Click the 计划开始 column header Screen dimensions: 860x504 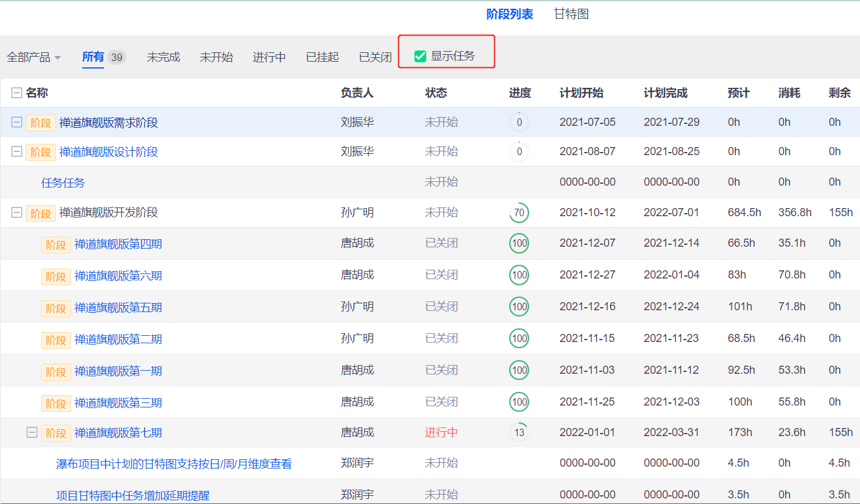click(581, 93)
